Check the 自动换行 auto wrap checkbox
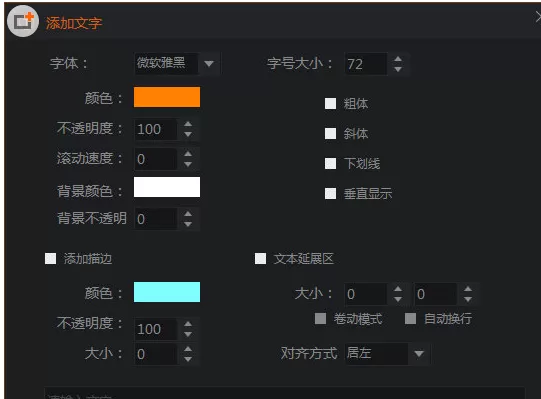541x399 pixels. pyautogui.click(x=410, y=319)
